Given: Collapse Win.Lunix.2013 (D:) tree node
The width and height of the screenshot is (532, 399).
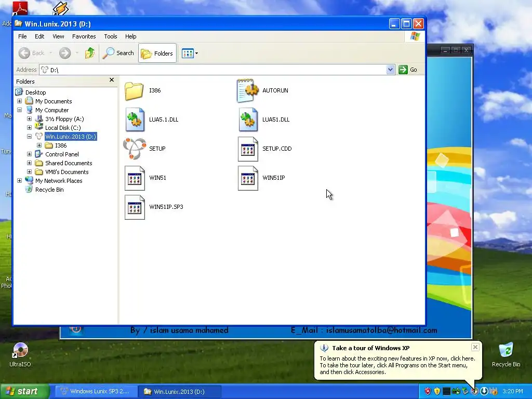Looking at the screenshot, I should (29, 137).
